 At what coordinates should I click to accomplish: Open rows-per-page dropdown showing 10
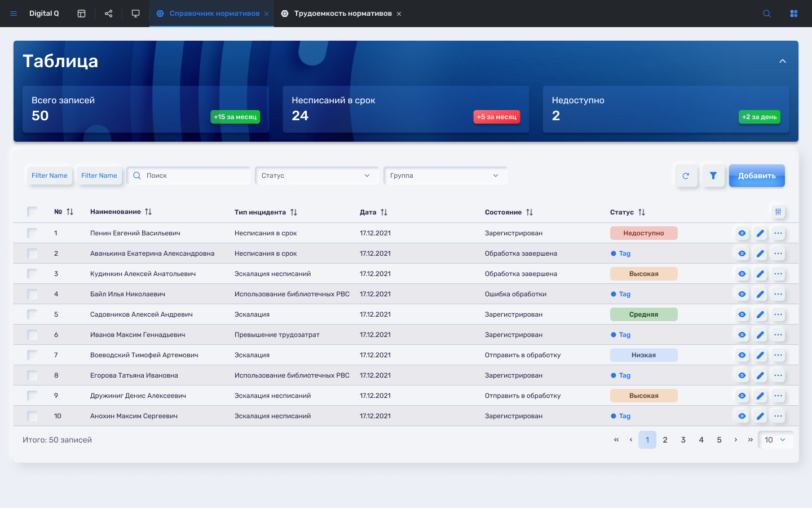(775, 440)
